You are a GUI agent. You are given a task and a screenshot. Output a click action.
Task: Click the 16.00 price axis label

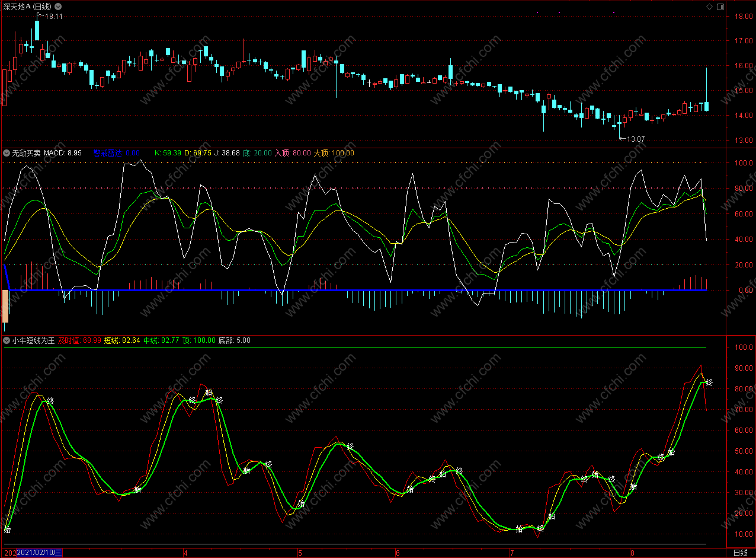(743, 66)
